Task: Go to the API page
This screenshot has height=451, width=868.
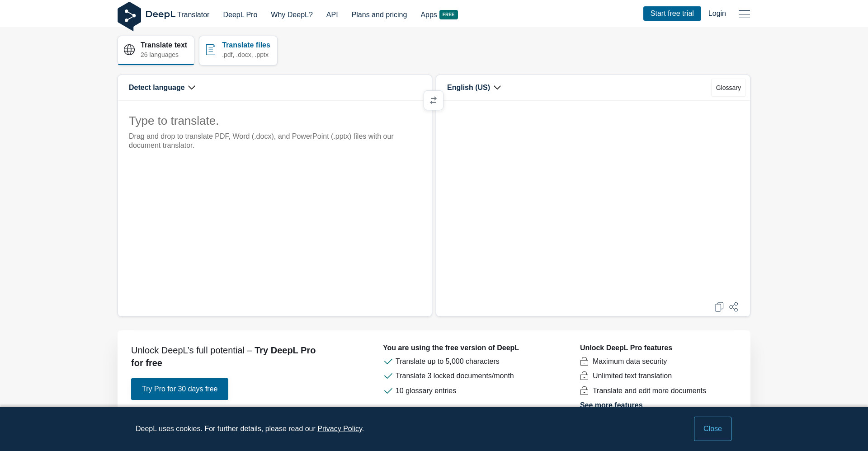Action: click(332, 15)
